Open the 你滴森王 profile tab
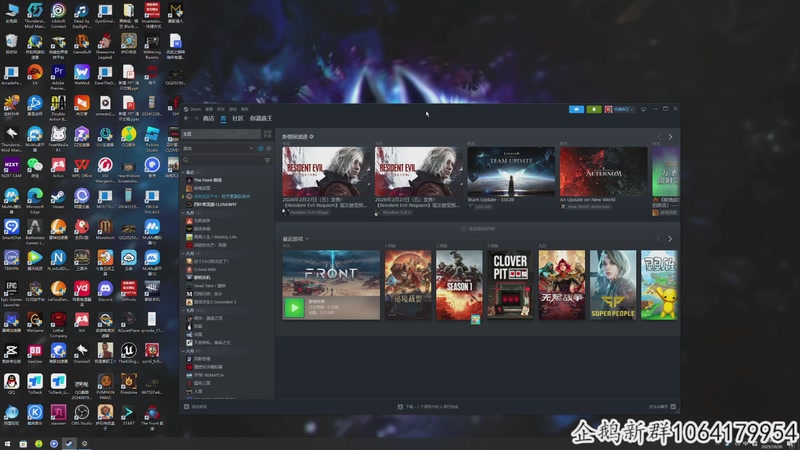Screen dimensions: 800x450 (261, 118)
